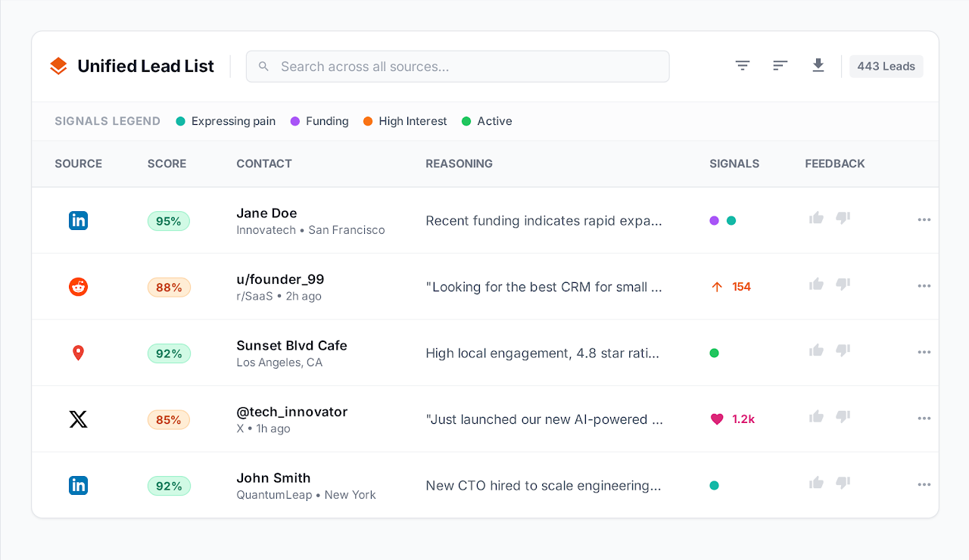Click the search across all sources field
The image size is (969, 560).
coord(457,67)
